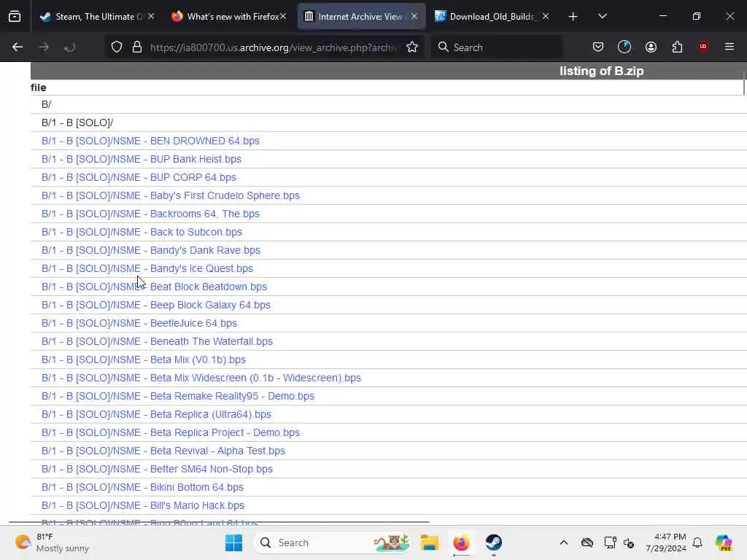Open Beep Block Galaxy 64.bps link
Screen dimensions: 747x560
pyautogui.click(x=156, y=305)
